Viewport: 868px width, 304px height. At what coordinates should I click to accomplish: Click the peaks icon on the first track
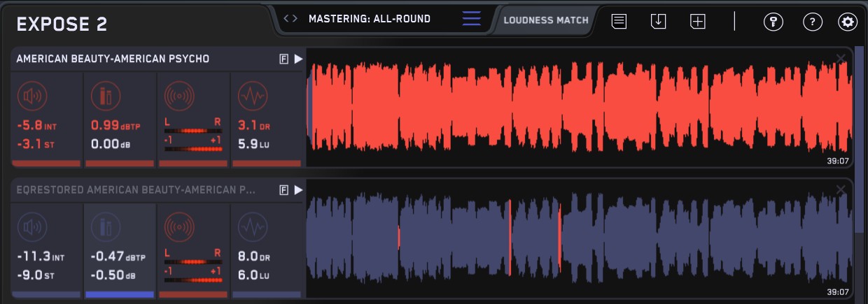(x=106, y=96)
